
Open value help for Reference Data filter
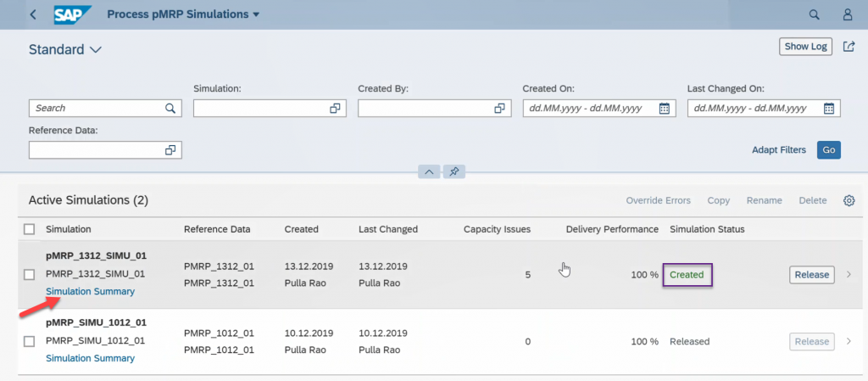[x=170, y=150]
